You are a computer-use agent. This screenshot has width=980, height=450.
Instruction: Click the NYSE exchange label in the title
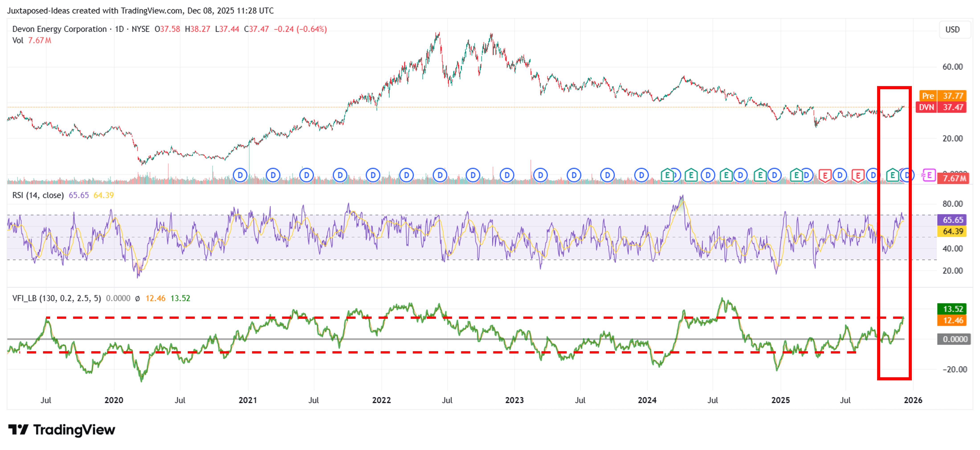coord(141,29)
